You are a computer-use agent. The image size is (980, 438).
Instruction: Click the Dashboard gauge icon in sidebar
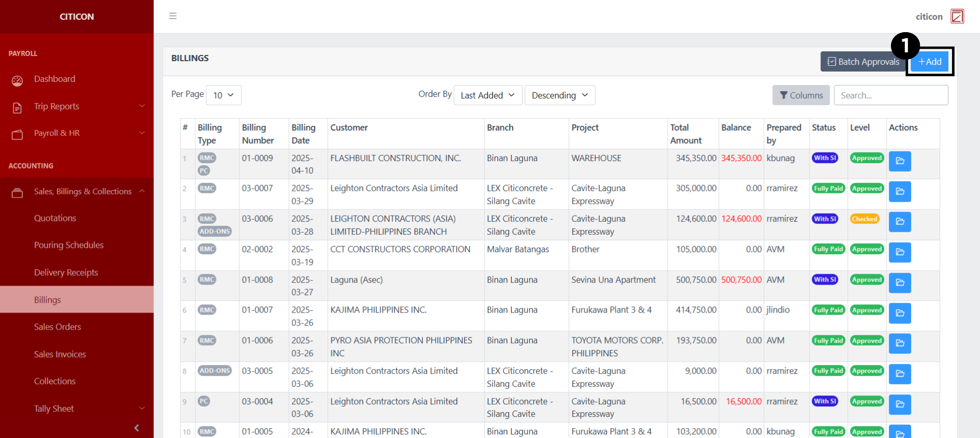click(x=18, y=80)
